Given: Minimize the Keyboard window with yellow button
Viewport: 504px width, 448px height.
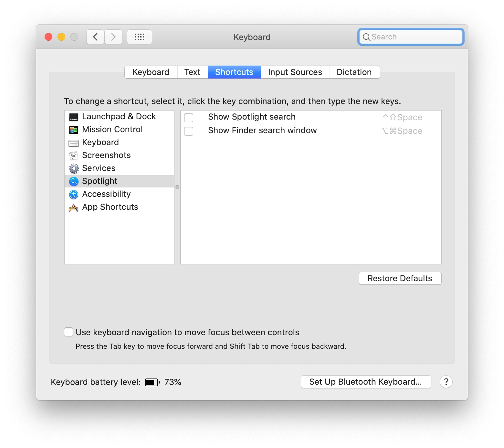Looking at the screenshot, I should click(x=61, y=37).
